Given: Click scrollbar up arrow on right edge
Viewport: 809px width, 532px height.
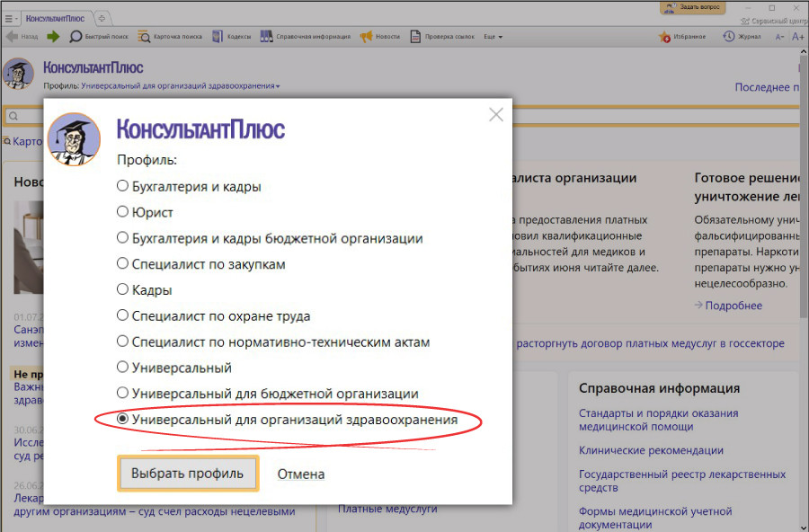Looking at the screenshot, I should coord(804,52).
